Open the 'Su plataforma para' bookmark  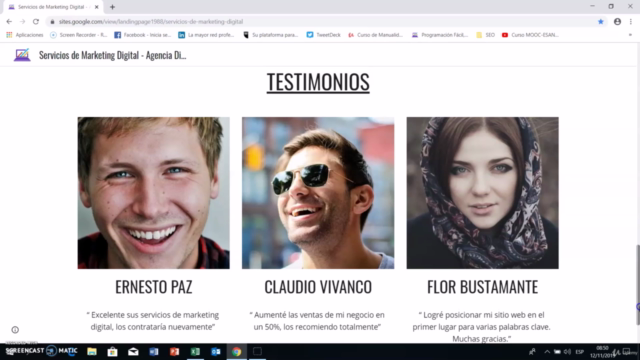(x=271, y=35)
